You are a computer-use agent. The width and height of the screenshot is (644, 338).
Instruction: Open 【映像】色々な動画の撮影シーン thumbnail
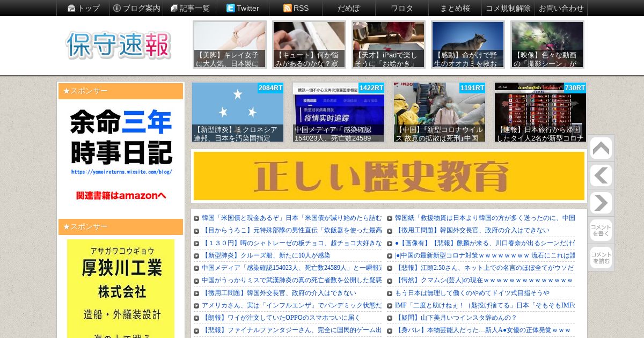(547, 45)
